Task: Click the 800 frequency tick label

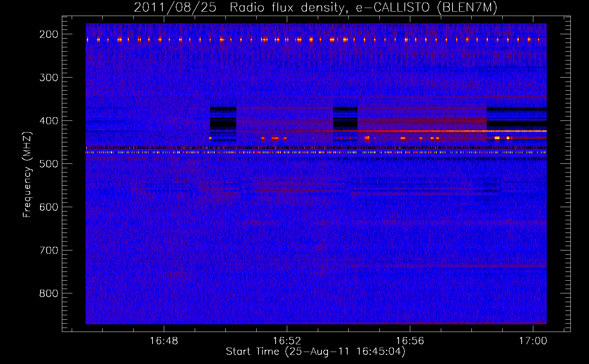Action: [48, 293]
